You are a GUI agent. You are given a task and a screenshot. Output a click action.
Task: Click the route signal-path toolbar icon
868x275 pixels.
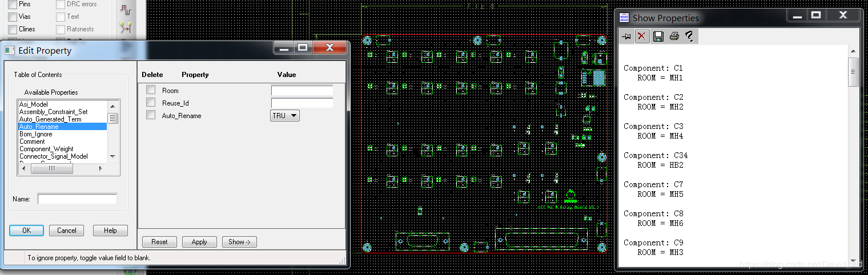click(126, 10)
